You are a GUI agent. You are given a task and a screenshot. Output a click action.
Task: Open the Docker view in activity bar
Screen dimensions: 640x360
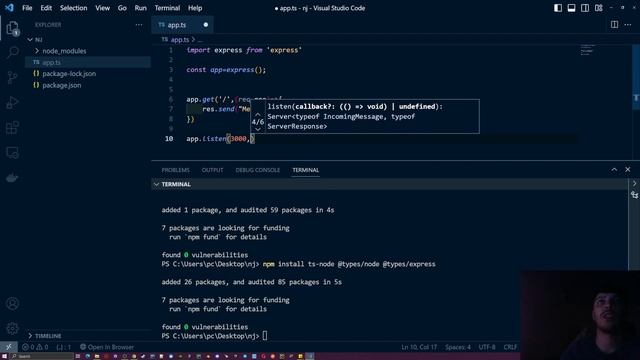click(x=13, y=178)
